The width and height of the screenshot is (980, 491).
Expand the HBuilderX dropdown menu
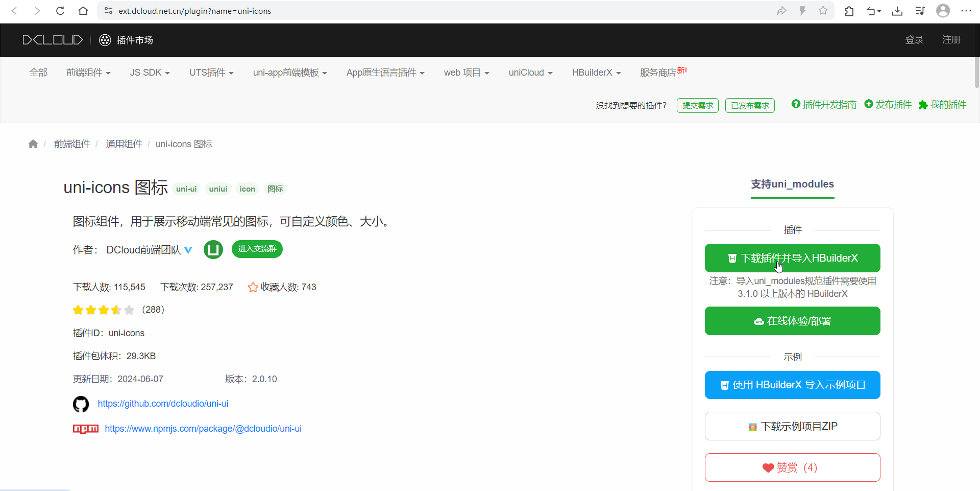[596, 73]
